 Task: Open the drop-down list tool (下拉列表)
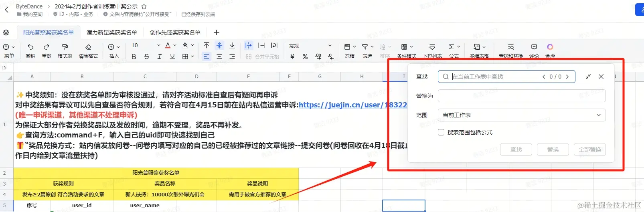click(x=432, y=50)
